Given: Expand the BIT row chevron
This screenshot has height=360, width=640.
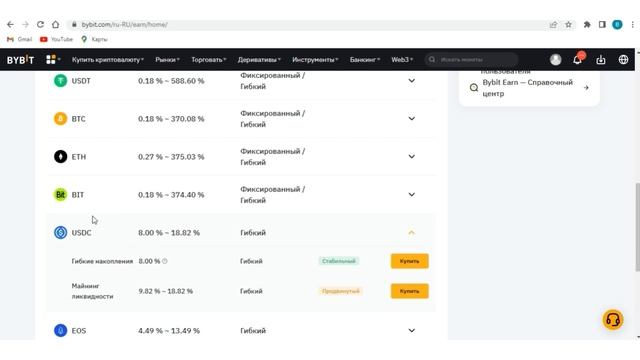Looking at the screenshot, I should tap(411, 195).
